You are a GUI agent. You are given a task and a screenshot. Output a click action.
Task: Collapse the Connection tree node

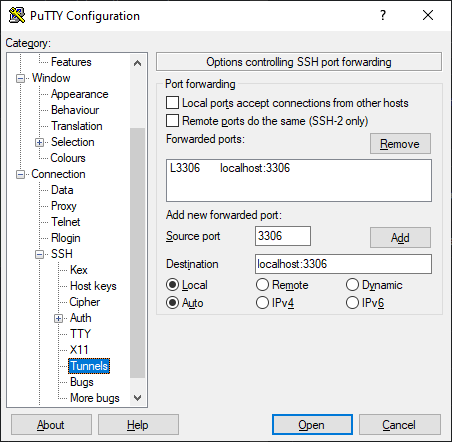[x=21, y=175]
